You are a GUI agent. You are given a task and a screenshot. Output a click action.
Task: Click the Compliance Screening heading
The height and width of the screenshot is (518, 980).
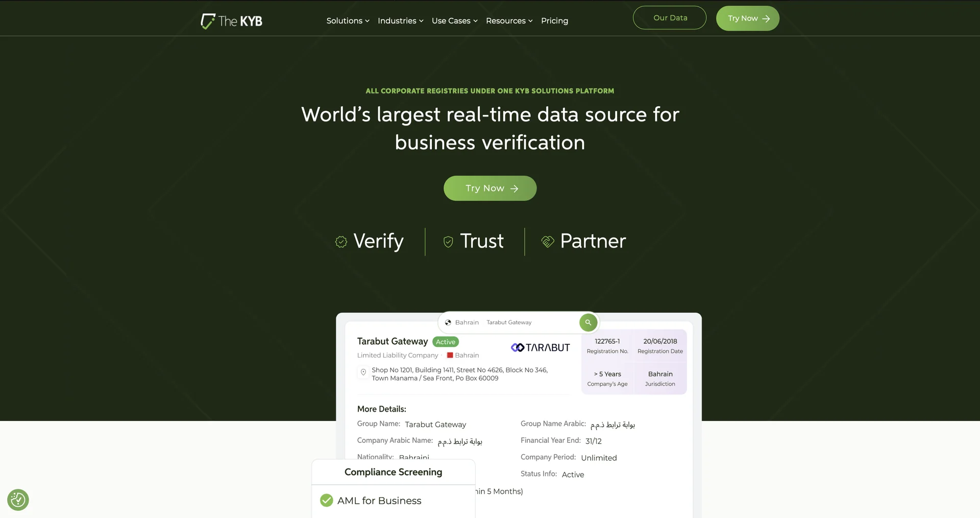click(x=393, y=472)
